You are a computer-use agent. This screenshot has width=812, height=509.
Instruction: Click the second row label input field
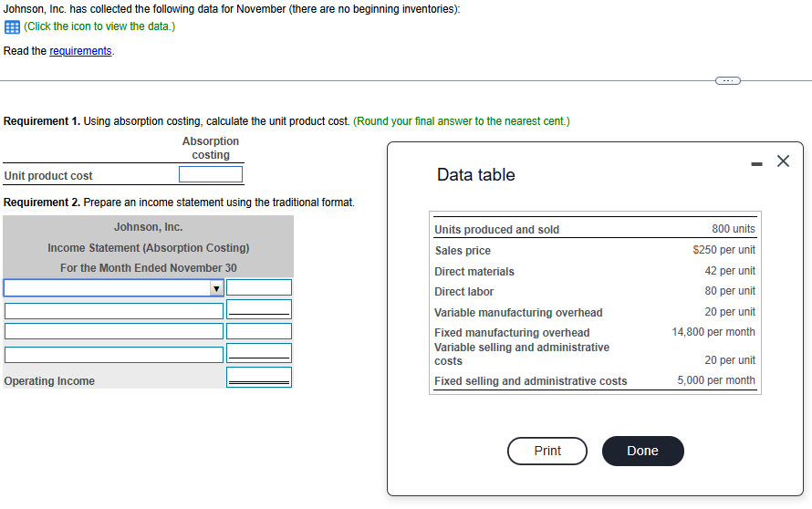click(114, 311)
